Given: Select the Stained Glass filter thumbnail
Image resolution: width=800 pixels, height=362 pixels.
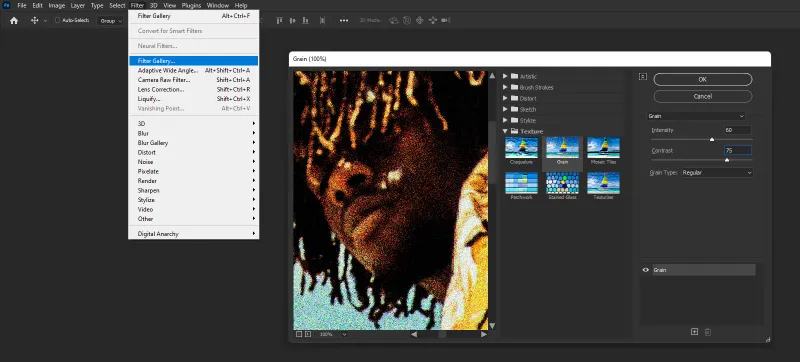Looking at the screenshot, I should tap(562, 183).
